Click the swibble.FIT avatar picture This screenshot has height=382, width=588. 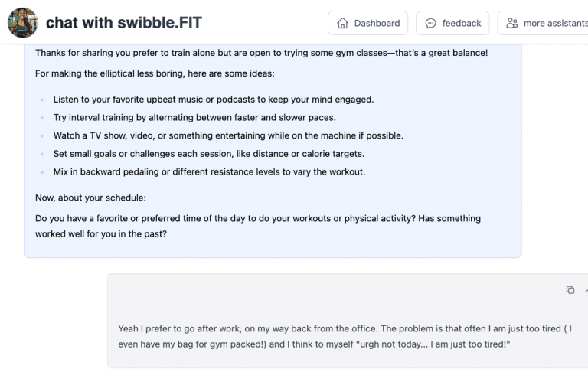[22, 23]
